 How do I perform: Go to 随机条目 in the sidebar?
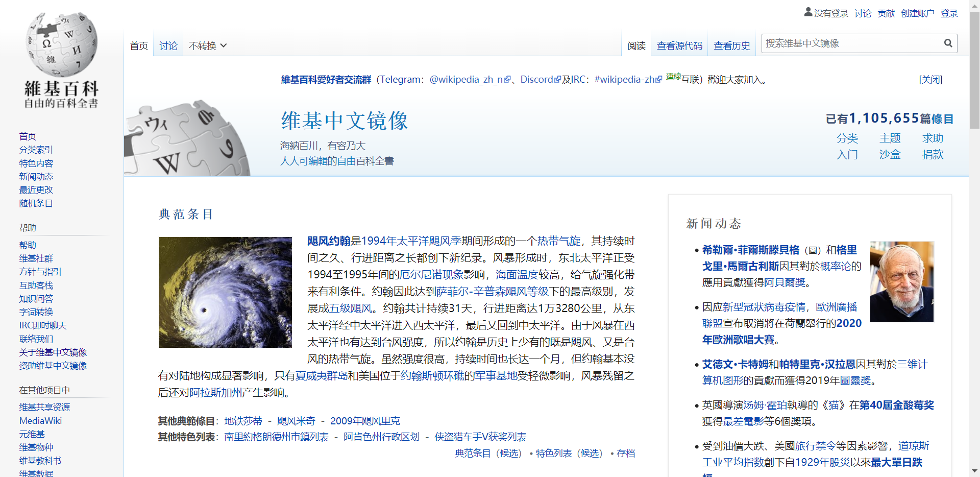(36, 203)
